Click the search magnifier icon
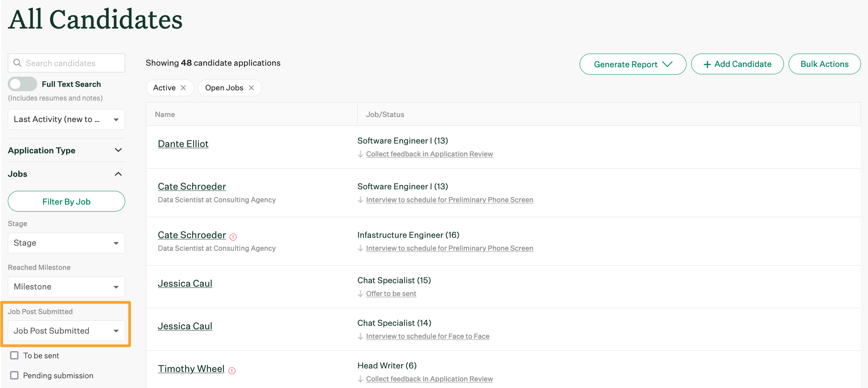Image resolution: width=868 pixels, height=388 pixels. pos(17,63)
